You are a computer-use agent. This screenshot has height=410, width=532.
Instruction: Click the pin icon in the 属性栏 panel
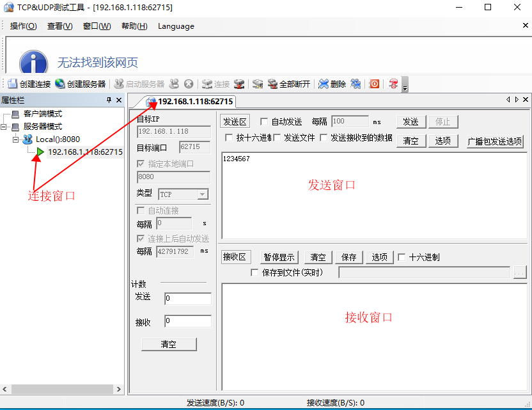click(109, 100)
